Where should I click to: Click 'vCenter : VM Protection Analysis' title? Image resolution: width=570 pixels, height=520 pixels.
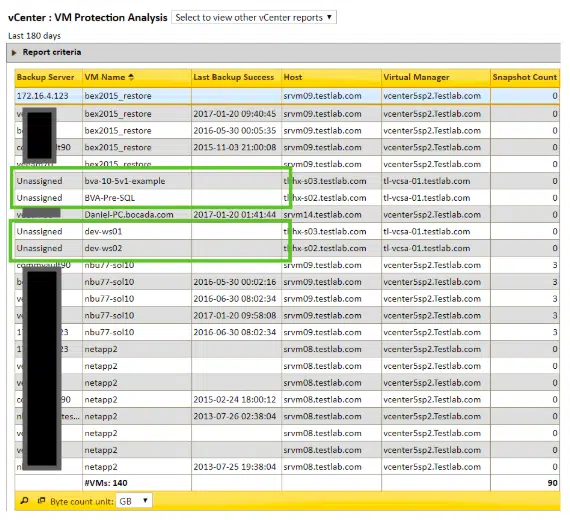pyautogui.click(x=88, y=17)
